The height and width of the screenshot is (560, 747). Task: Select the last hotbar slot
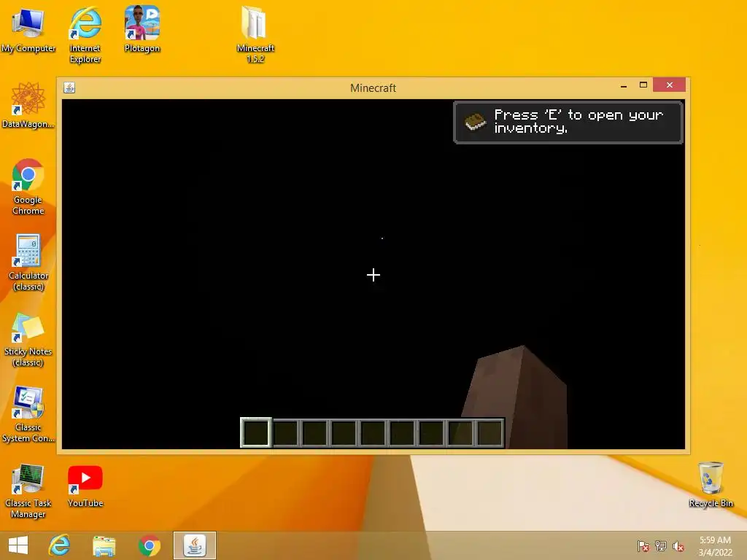[489, 433]
